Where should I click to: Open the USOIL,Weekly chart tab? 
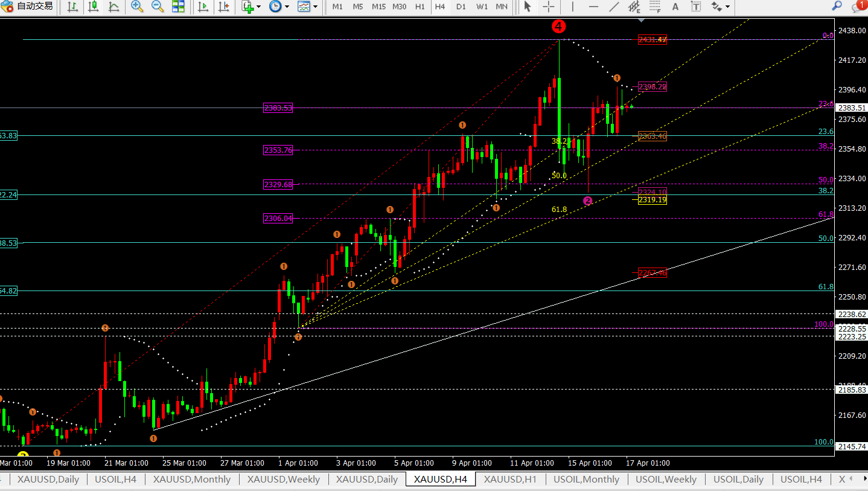click(x=666, y=480)
